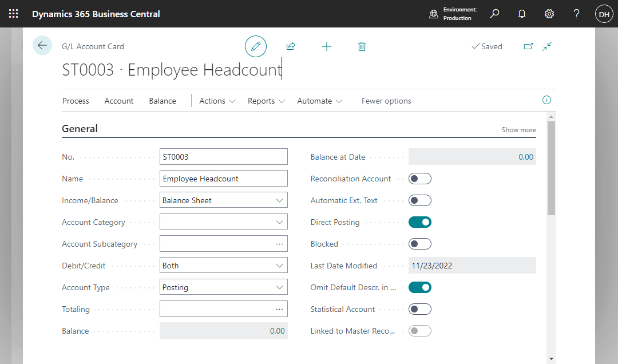
Task: Show the FactBox info icon
Action: [546, 100]
